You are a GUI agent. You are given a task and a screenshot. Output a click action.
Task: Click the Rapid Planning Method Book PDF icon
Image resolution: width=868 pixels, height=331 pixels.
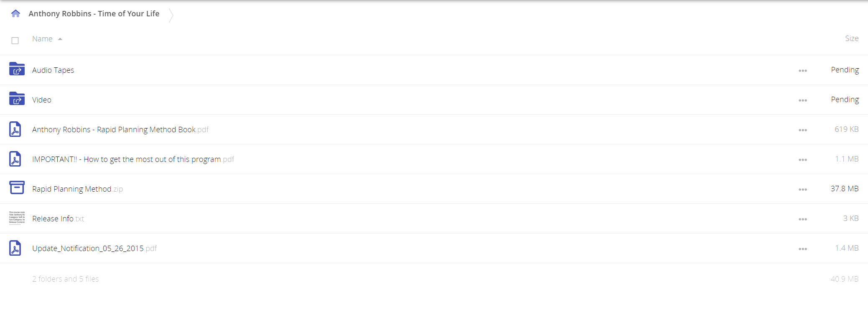click(15, 129)
